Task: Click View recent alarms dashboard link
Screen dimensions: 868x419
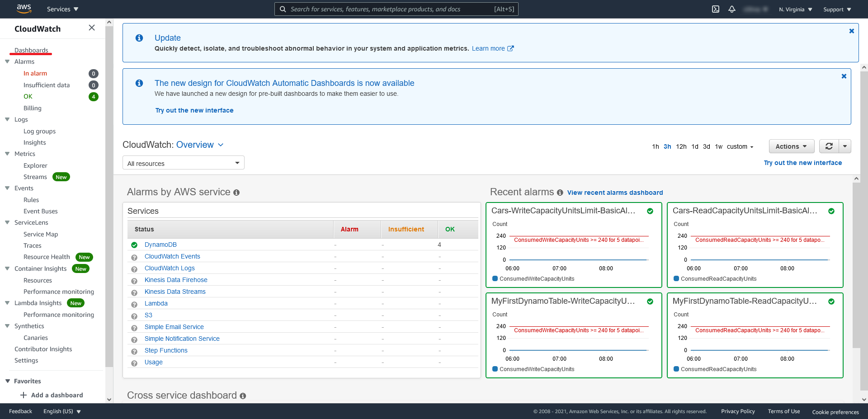Action: (x=615, y=193)
